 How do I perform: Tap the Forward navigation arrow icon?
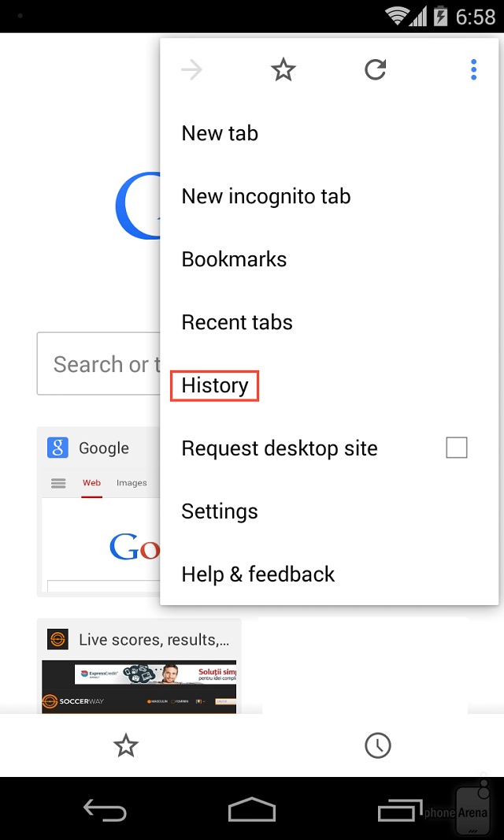(x=191, y=69)
